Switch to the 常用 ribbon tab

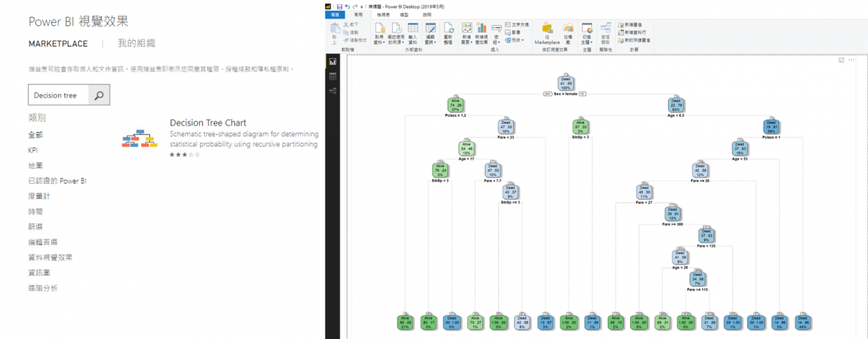coord(358,15)
